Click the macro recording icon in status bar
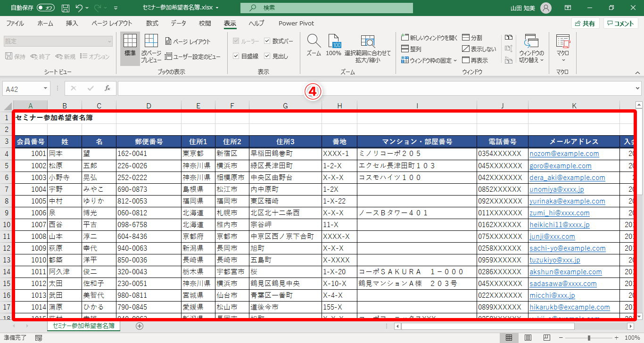 click(39, 338)
